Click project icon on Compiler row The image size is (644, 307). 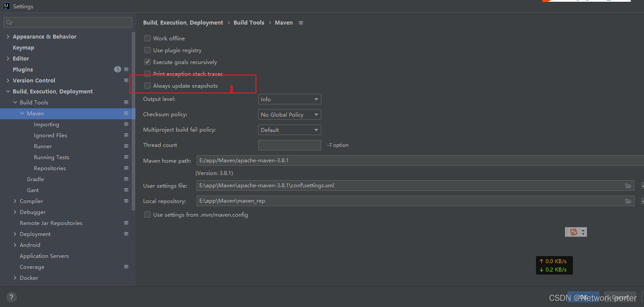pos(126,201)
